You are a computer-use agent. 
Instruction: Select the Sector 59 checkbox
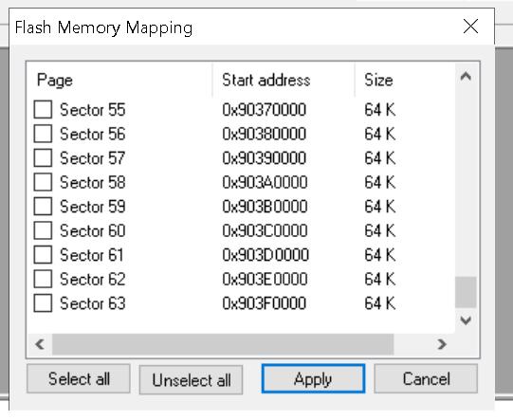43,206
